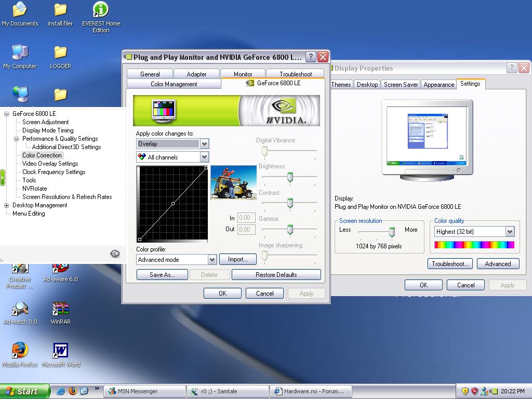Click Firefox quick launch icon in taskbar
Viewport: 532px width, 399px height.
click(73, 391)
